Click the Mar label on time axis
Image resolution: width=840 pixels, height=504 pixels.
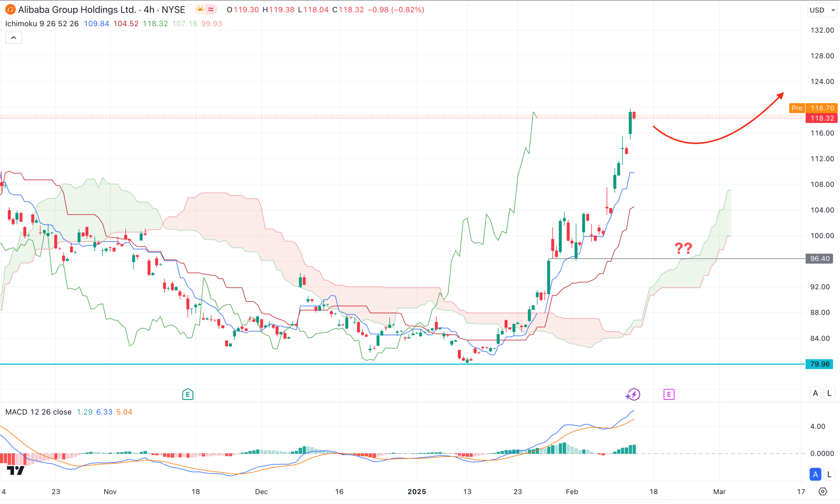[x=719, y=492]
